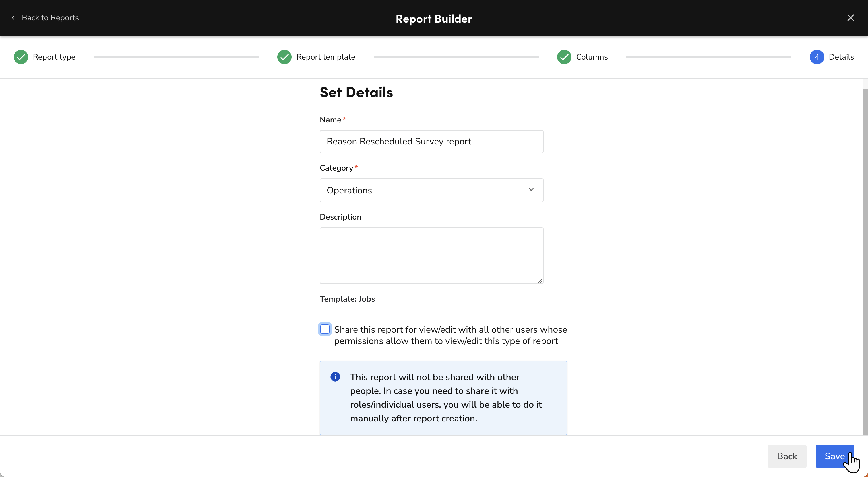Click the back chevron beside Back to Reports

13,18
